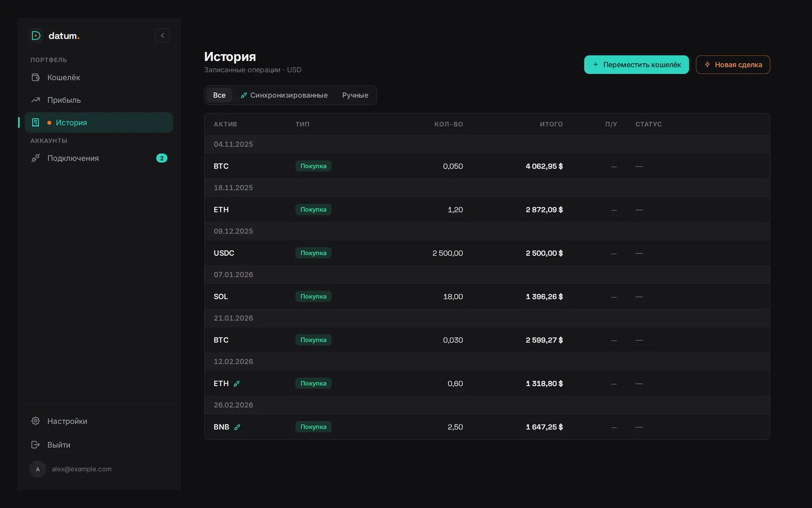This screenshot has height=508, width=812.
Task: Click the 1 647,25 $ total value
Action: coord(544,427)
